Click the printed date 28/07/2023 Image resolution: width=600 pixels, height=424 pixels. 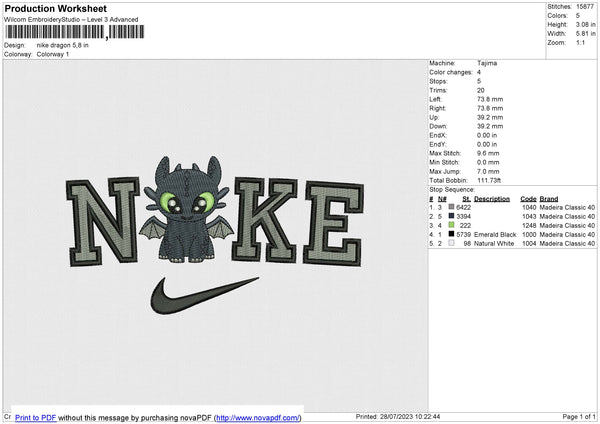click(397, 416)
